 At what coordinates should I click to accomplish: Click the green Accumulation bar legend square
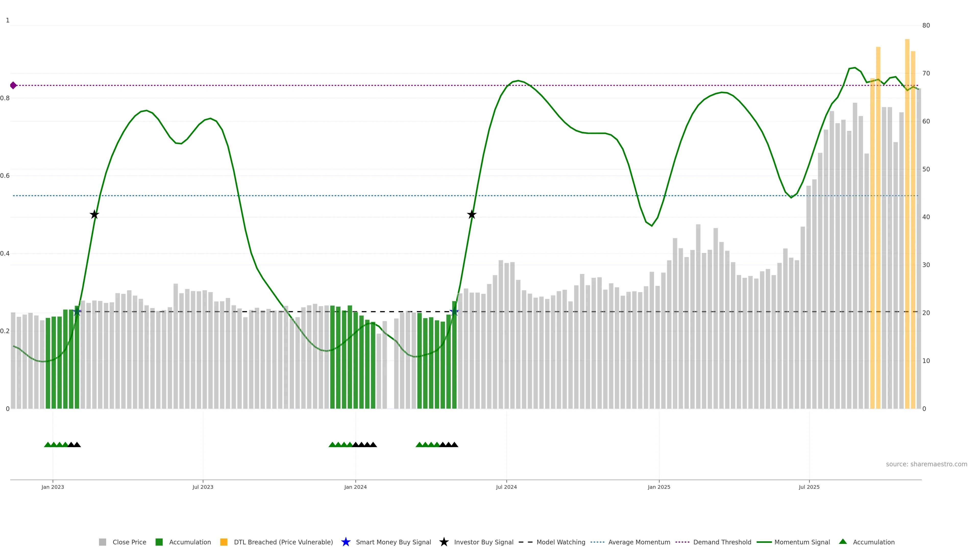(x=159, y=542)
